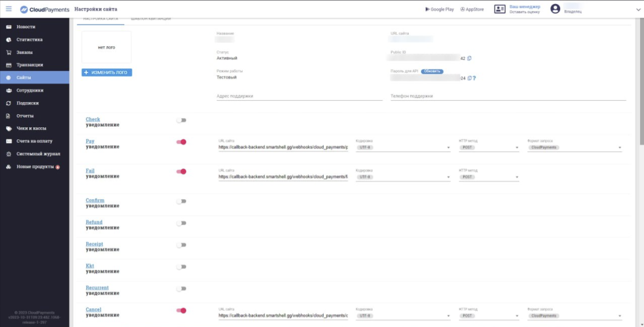This screenshot has height=327, width=644.
Task: Open the Статистика section icon in sidebar
Action: click(8, 39)
